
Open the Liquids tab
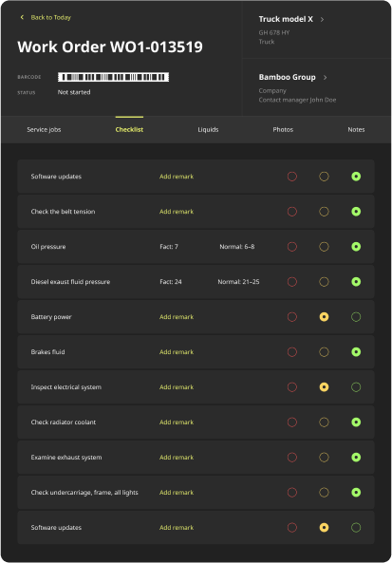(x=208, y=130)
